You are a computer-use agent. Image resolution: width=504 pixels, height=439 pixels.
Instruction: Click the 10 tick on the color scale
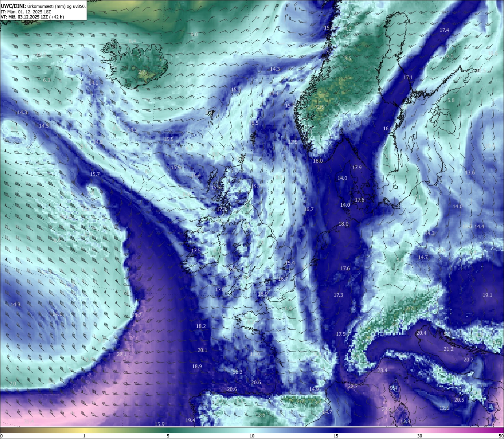pos(252,436)
